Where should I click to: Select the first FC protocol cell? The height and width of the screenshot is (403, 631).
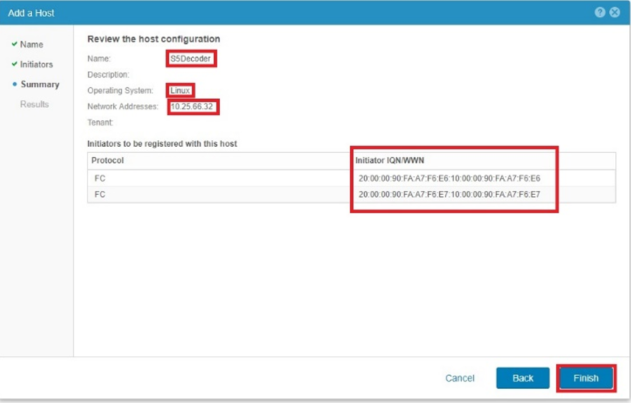point(98,178)
